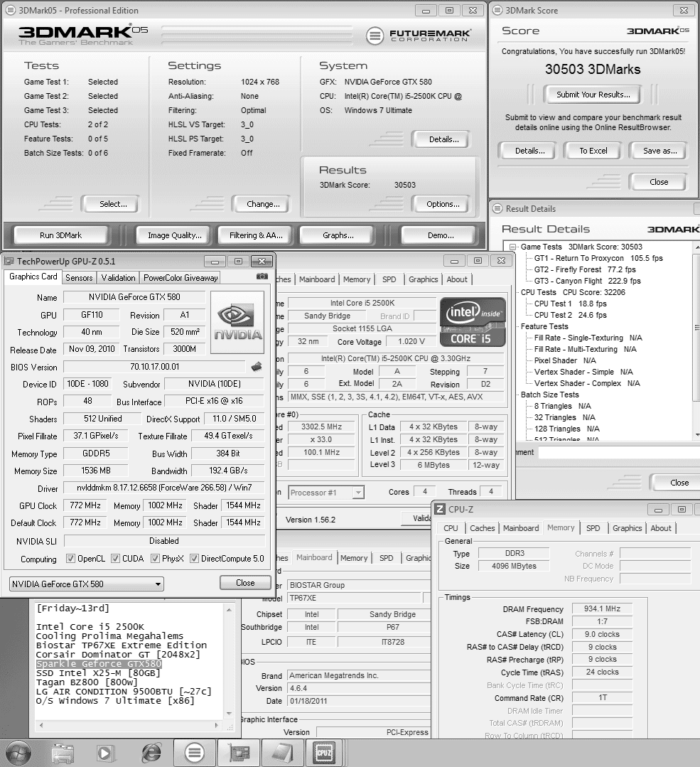Viewport: 700px width, 767px height.
Task: Click the GPU-Z title bar icon
Action: pos(9,261)
